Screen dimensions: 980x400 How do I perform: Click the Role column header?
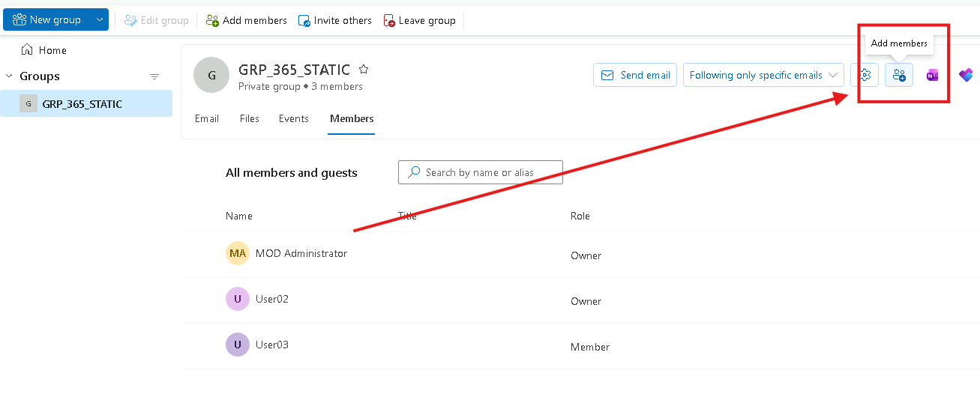point(580,216)
